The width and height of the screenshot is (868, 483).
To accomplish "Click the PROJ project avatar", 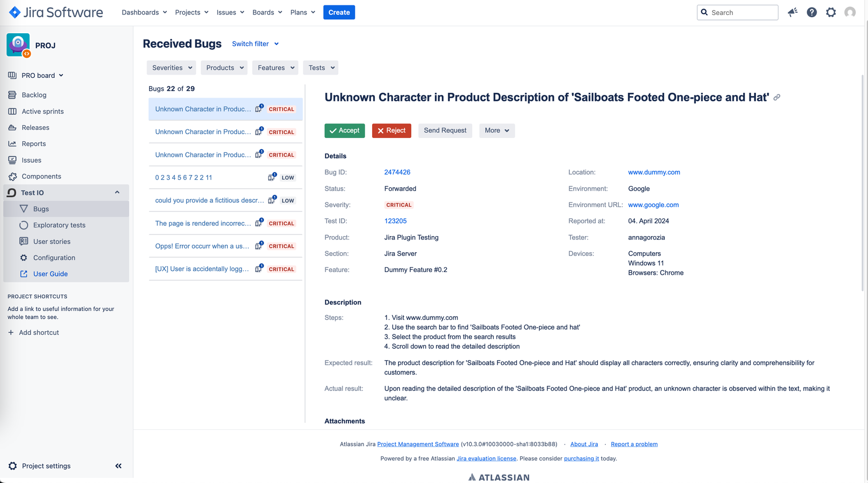I will pyautogui.click(x=18, y=45).
